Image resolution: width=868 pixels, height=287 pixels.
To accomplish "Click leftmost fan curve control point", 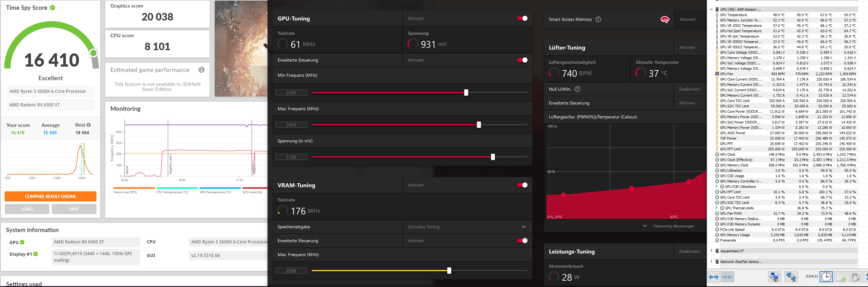I will tap(563, 195).
